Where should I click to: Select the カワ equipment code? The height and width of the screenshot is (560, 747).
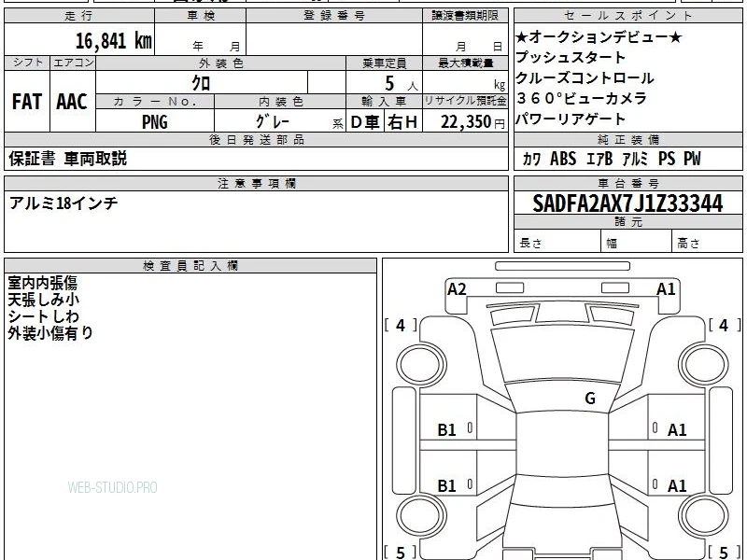coord(531,159)
